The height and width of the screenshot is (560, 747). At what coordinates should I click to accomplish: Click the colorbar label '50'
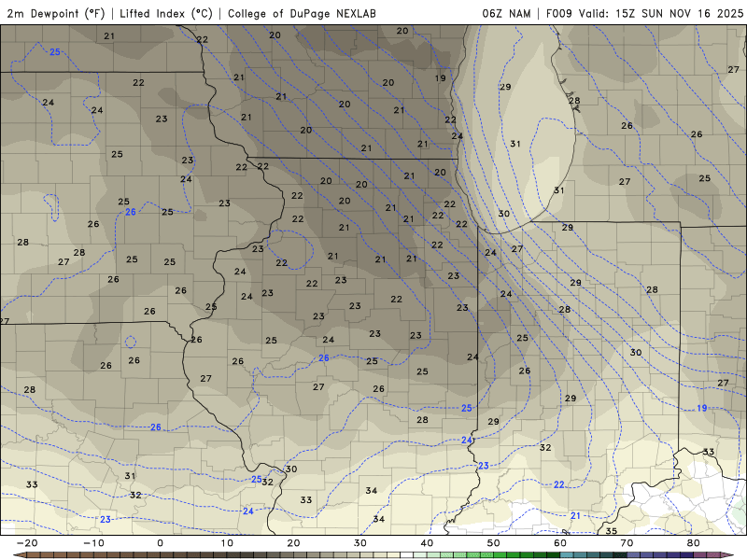coord(494,543)
